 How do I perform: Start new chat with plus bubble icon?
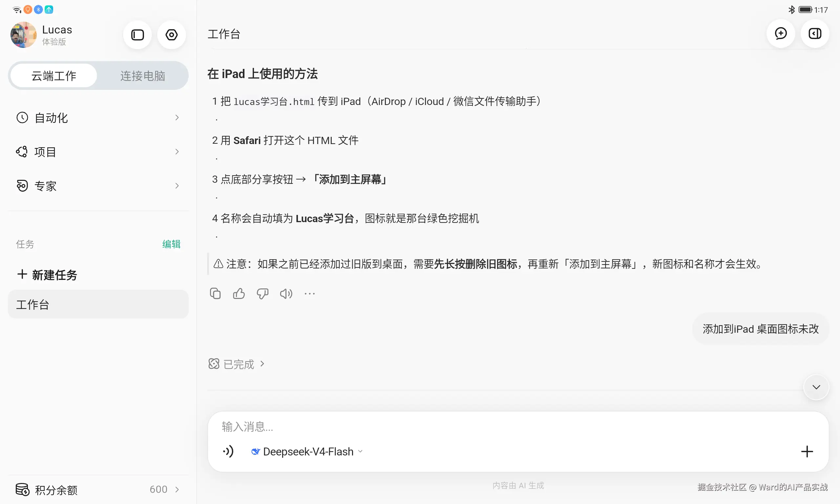click(781, 33)
